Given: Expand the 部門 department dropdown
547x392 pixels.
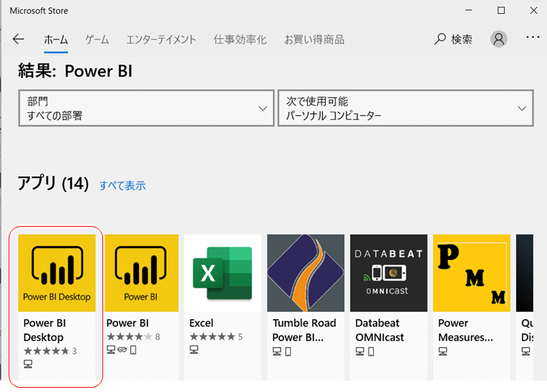Looking at the screenshot, I should pyautogui.click(x=146, y=108).
